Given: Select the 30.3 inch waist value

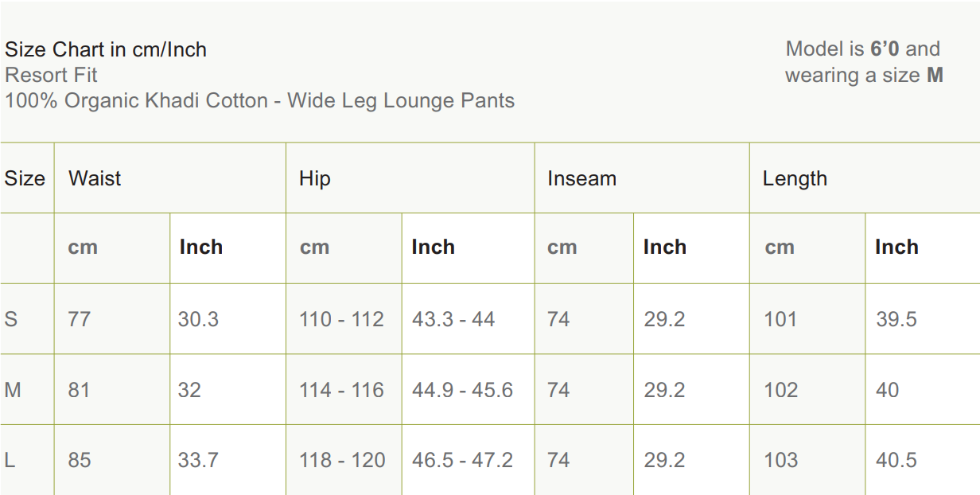Looking at the screenshot, I should (198, 319).
